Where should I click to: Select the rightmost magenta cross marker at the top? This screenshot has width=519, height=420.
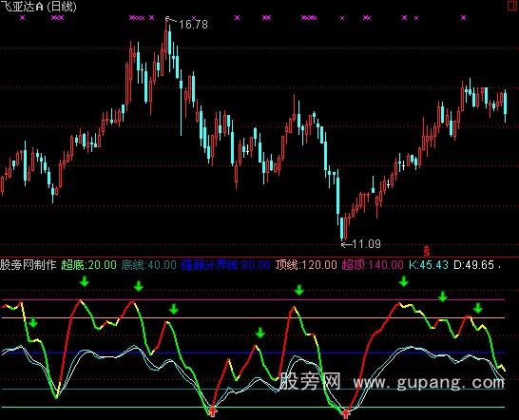click(x=464, y=17)
